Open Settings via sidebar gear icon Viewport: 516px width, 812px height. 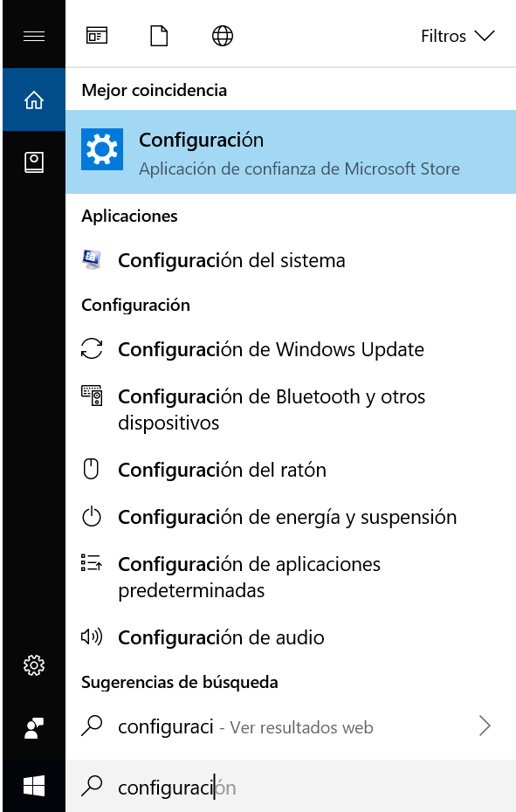coord(33,665)
